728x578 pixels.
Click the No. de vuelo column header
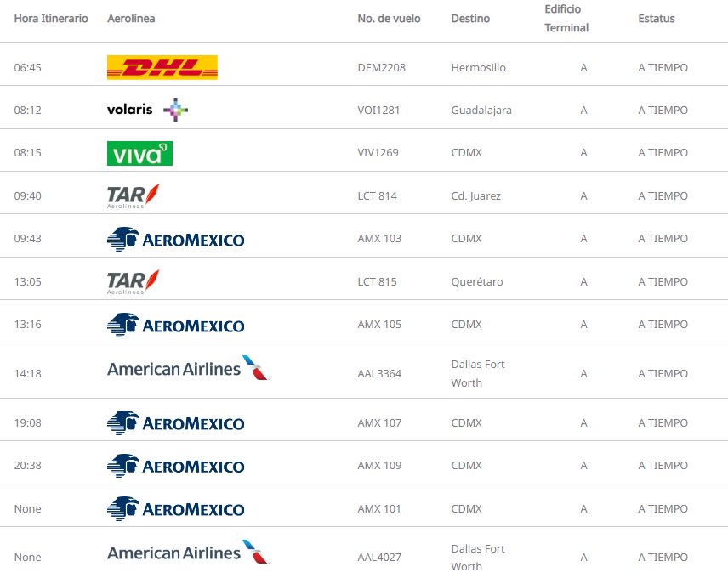click(389, 19)
